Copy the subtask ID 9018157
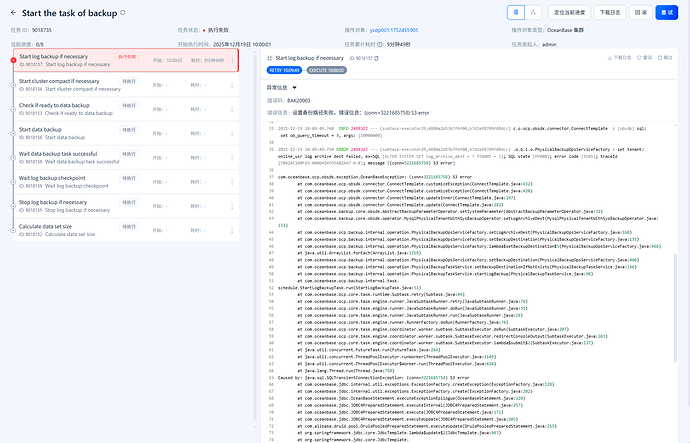690x443 pixels. 378,59
